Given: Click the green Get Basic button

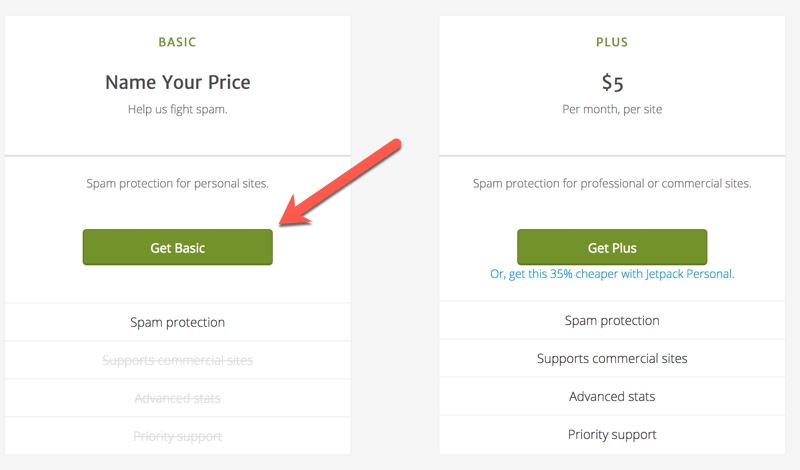Looking at the screenshot, I should click(177, 247).
